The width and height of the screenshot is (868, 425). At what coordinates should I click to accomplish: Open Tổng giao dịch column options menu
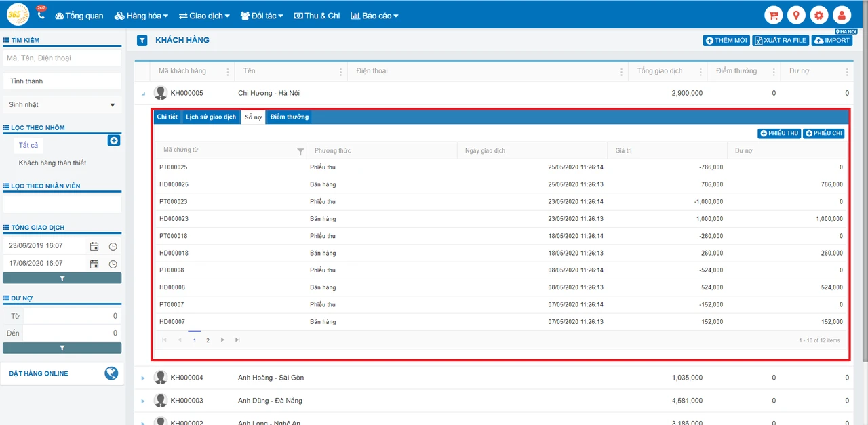point(701,72)
